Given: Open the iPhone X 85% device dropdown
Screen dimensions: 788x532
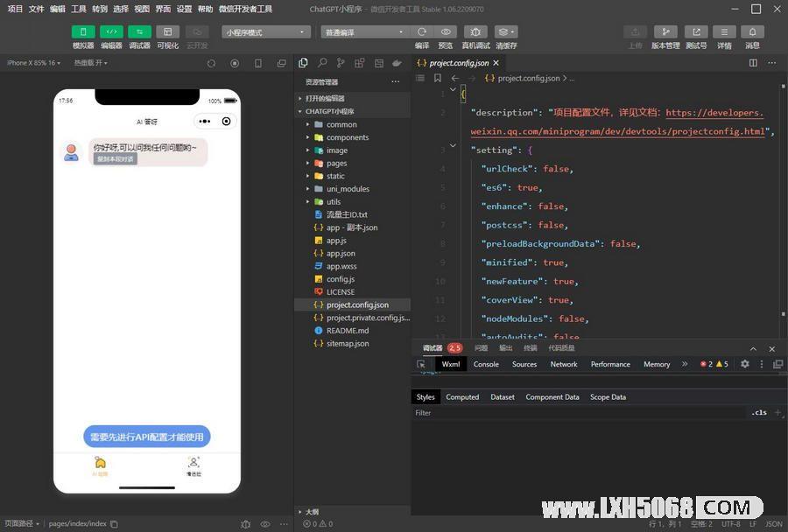Looking at the screenshot, I should [33, 63].
